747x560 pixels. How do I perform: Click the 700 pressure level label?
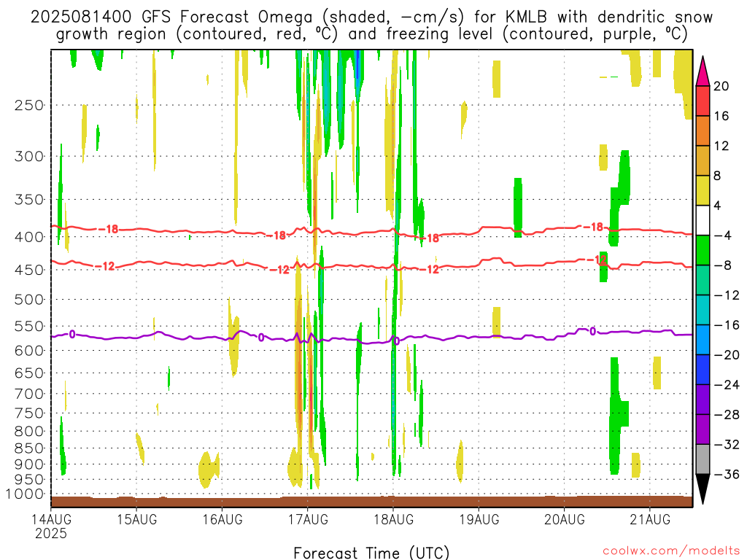pos(29,394)
